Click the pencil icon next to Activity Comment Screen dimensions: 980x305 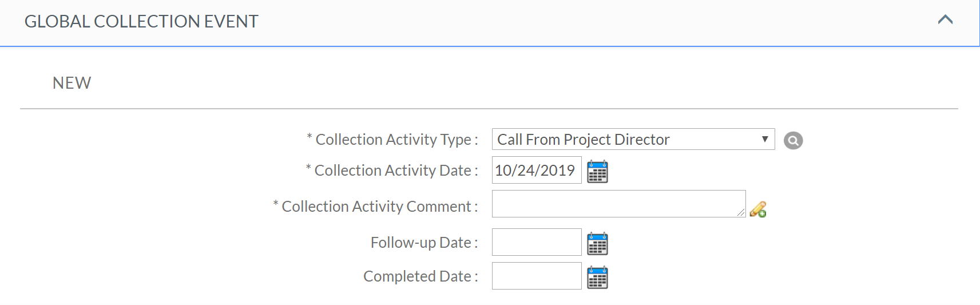(x=758, y=209)
